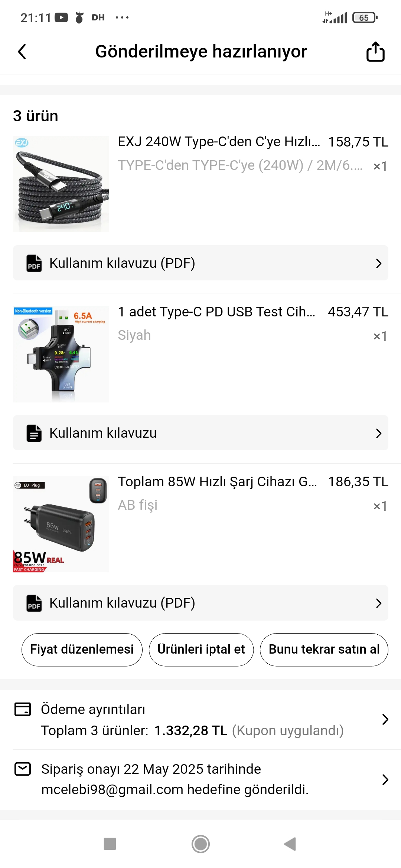Image resolution: width=401 pixels, height=868 pixels.
Task: Tap PDF icon under 85W charger item
Action: [34, 603]
